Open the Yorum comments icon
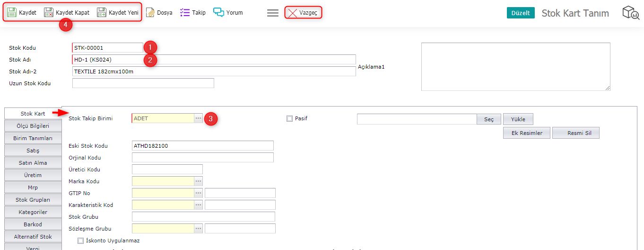Image resolution: width=644 pixels, height=250 pixels. tap(218, 13)
